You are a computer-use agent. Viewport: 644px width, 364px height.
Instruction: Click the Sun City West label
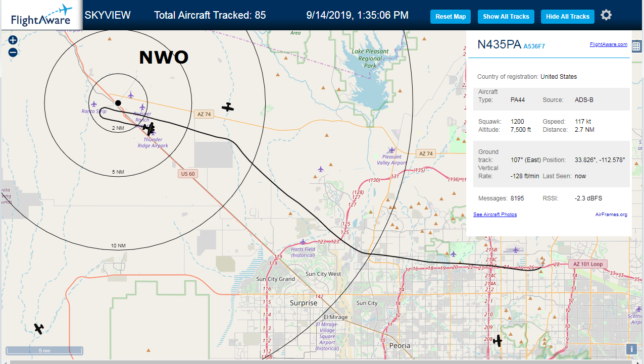[x=324, y=274]
